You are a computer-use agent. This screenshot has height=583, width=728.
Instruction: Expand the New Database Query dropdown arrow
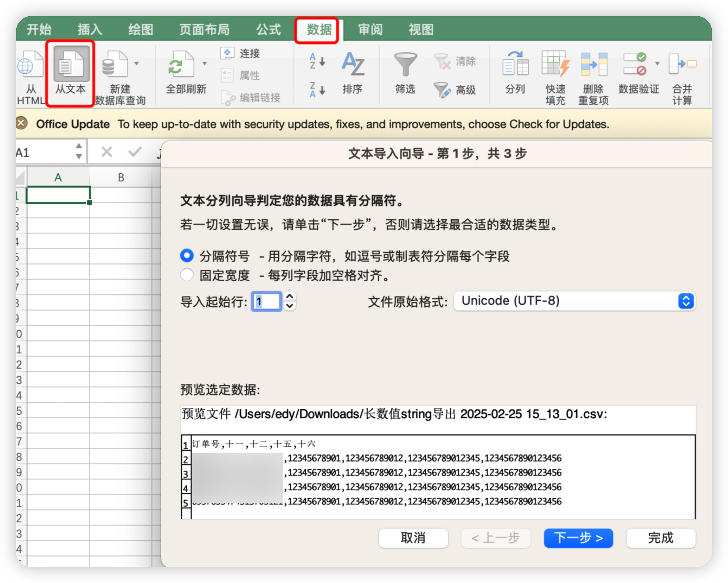[x=137, y=63]
